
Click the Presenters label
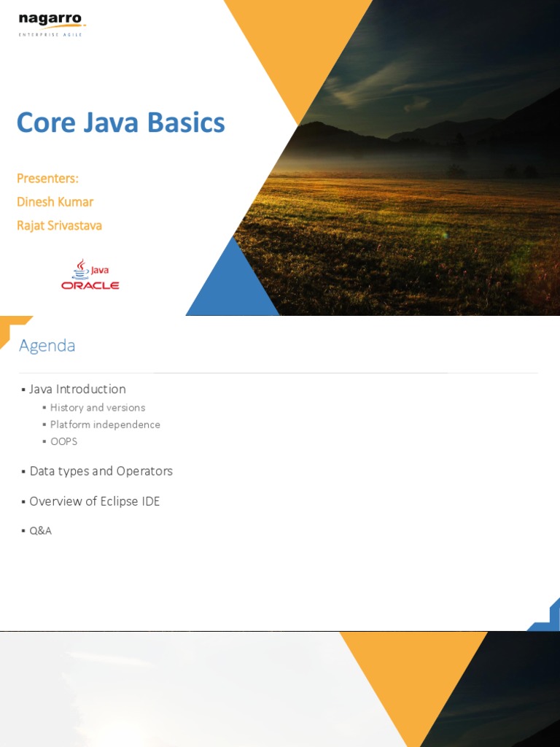tap(47, 179)
